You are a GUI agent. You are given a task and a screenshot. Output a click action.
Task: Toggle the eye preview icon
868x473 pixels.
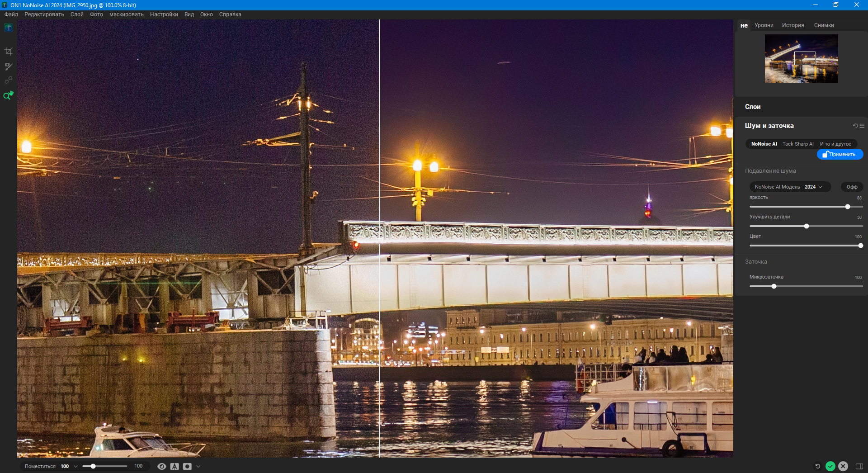pos(161,466)
